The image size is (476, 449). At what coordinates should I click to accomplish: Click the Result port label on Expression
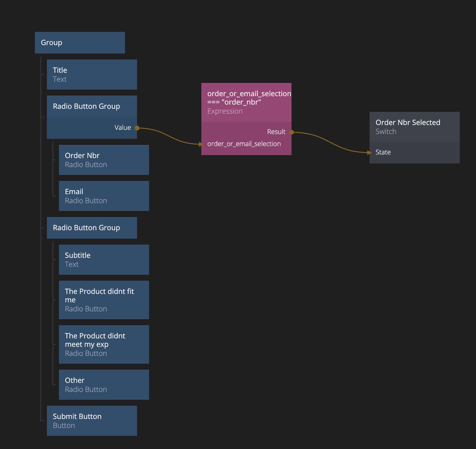tap(276, 132)
